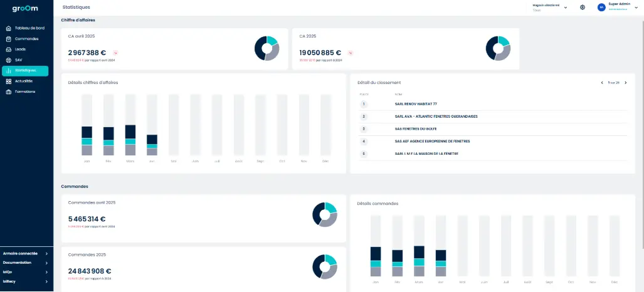
Task: Click the Statistiques bar chart icon
Action: (x=8, y=71)
